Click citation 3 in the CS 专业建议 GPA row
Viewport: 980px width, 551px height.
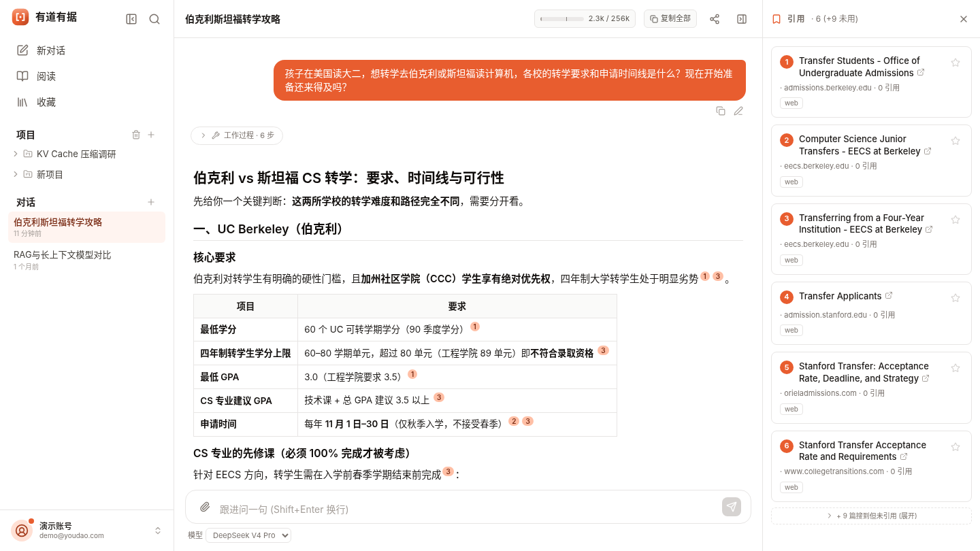coord(439,397)
